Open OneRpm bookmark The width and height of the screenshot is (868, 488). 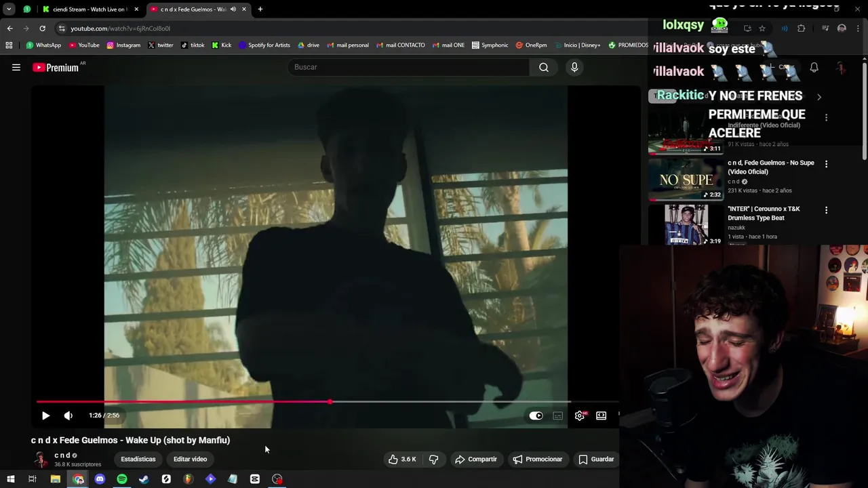click(x=531, y=45)
